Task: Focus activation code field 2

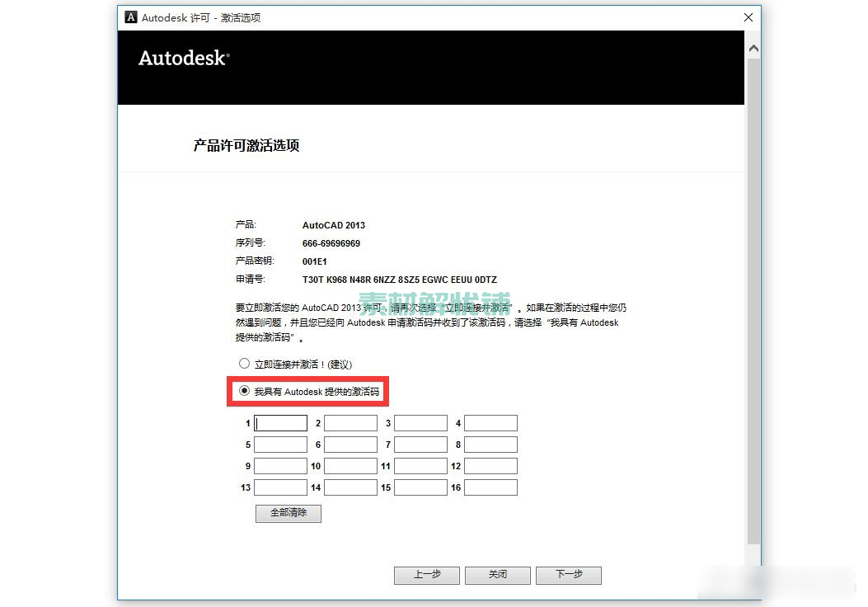Action: [x=350, y=423]
